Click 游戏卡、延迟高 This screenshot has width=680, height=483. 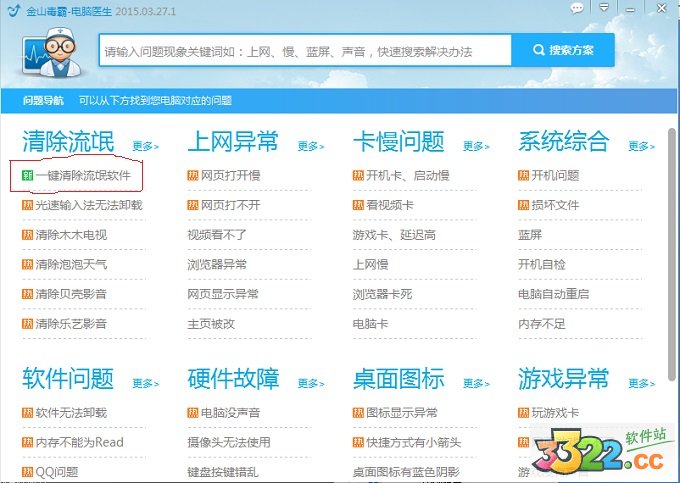(394, 235)
